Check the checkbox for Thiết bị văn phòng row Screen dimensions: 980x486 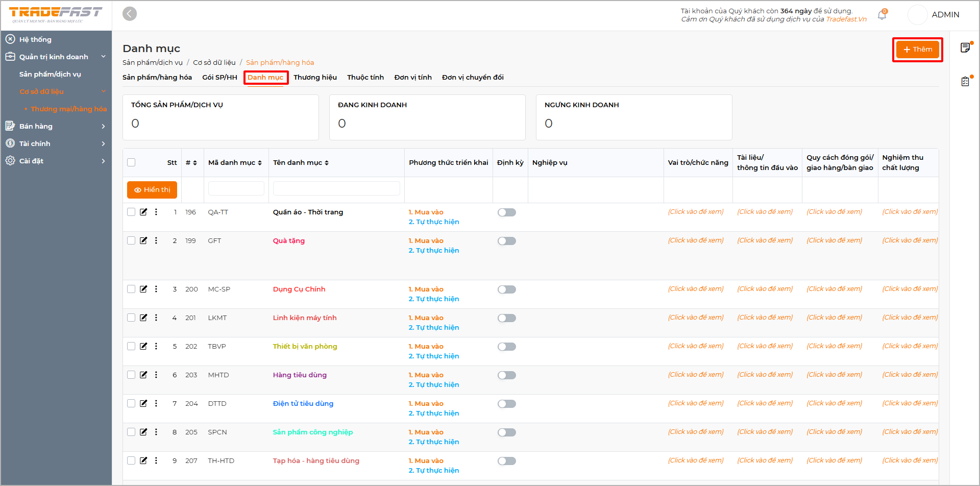click(131, 346)
